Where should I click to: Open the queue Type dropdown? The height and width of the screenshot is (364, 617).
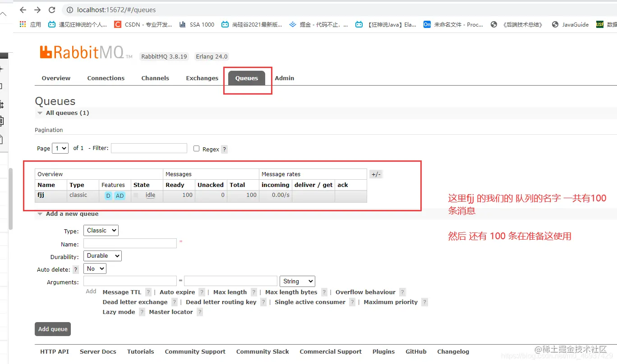101,230
